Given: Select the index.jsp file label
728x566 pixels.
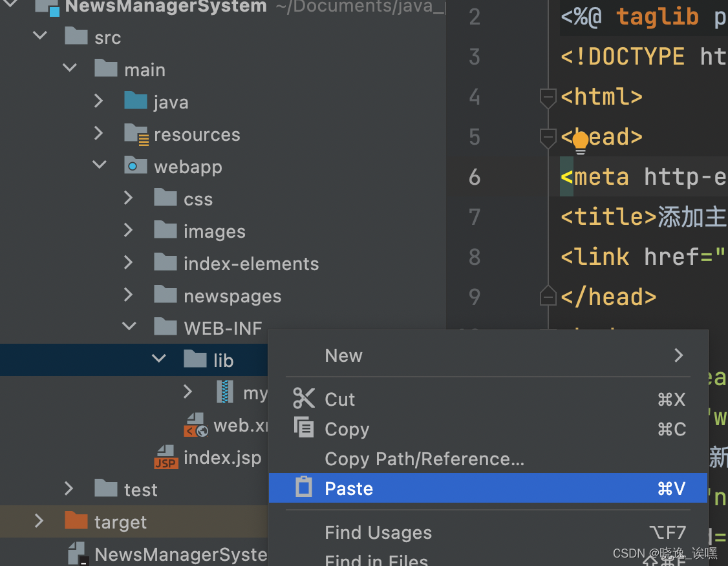Looking at the screenshot, I should point(222,458).
